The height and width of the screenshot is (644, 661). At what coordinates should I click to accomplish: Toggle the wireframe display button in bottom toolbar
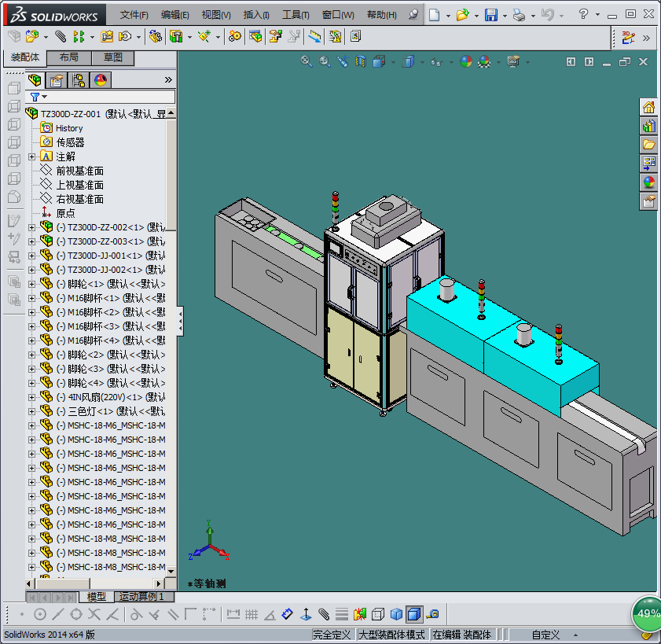coord(378,614)
